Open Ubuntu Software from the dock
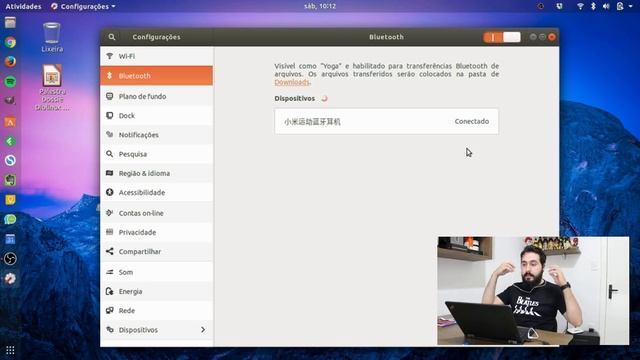Image resolution: width=640 pixels, height=360 pixels. [x=10, y=121]
